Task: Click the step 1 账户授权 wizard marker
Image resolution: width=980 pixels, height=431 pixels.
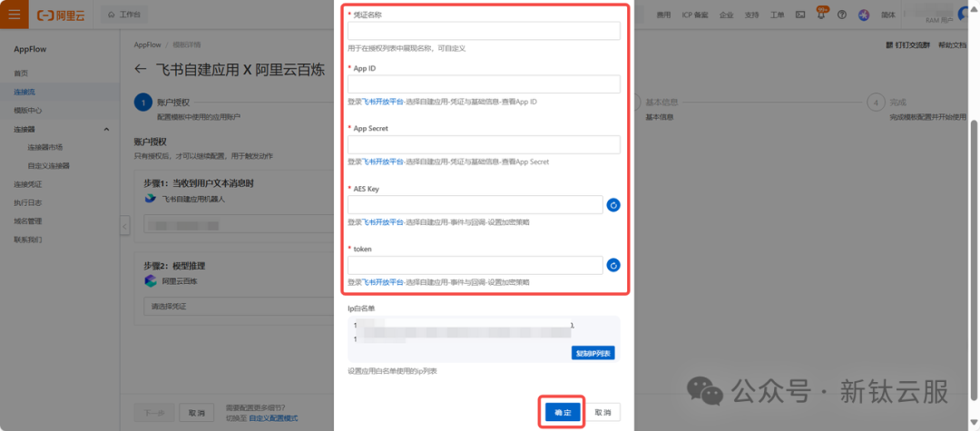Action: tap(143, 102)
